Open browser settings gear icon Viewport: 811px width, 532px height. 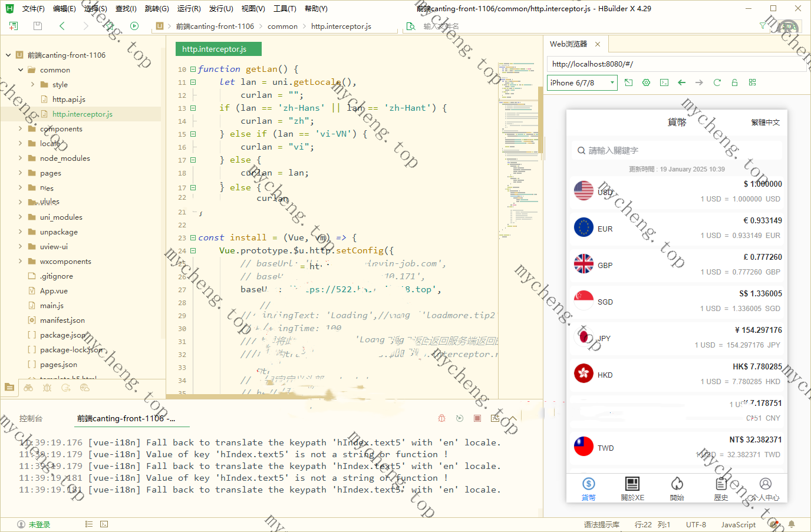click(646, 82)
